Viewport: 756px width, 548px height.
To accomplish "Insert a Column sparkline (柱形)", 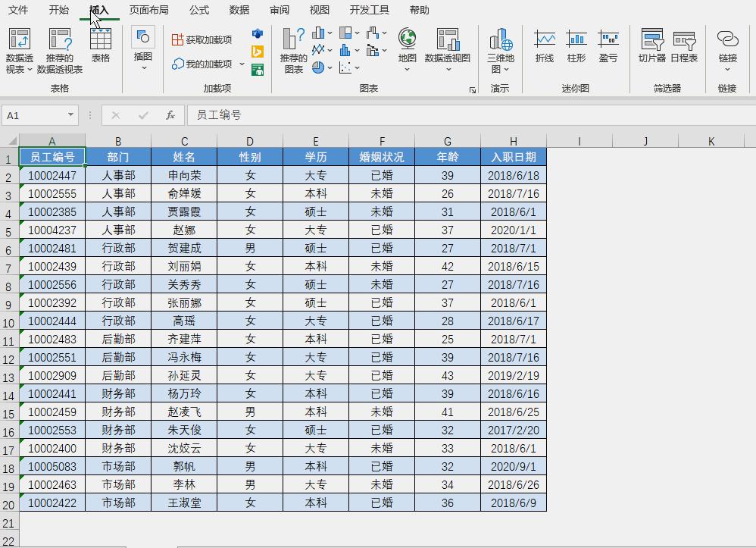I will pyautogui.click(x=576, y=45).
